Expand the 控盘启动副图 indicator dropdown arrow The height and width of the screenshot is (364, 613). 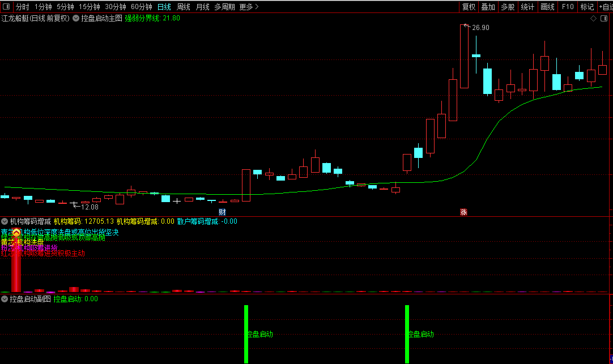coord(5,299)
